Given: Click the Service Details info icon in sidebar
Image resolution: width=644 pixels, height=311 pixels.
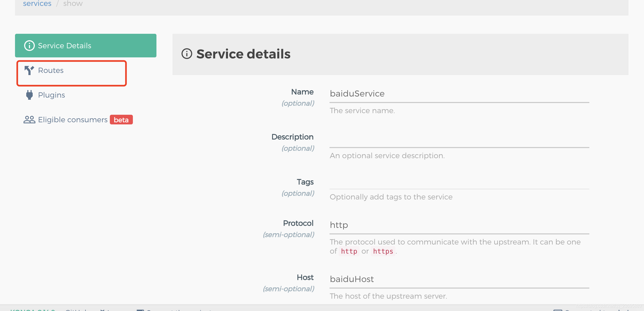Looking at the screenshot, I should (29, 46).
